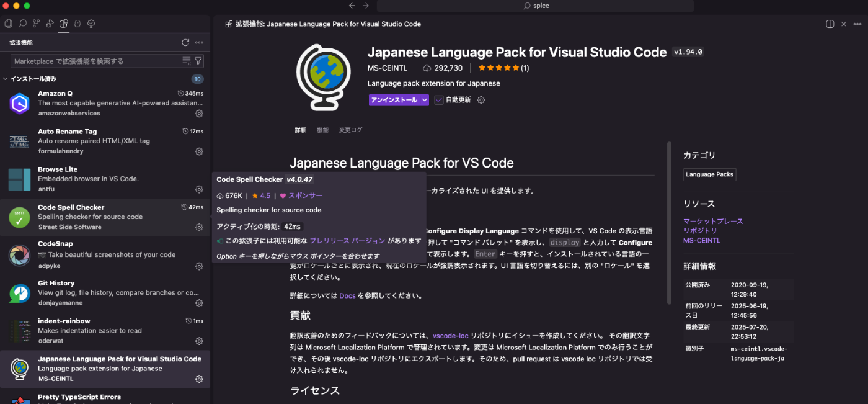Image resolution: width=868 pixels, height=404 pixels.
Task: Open manage gear for Auto Rename Tag
Action: point(199,151)
